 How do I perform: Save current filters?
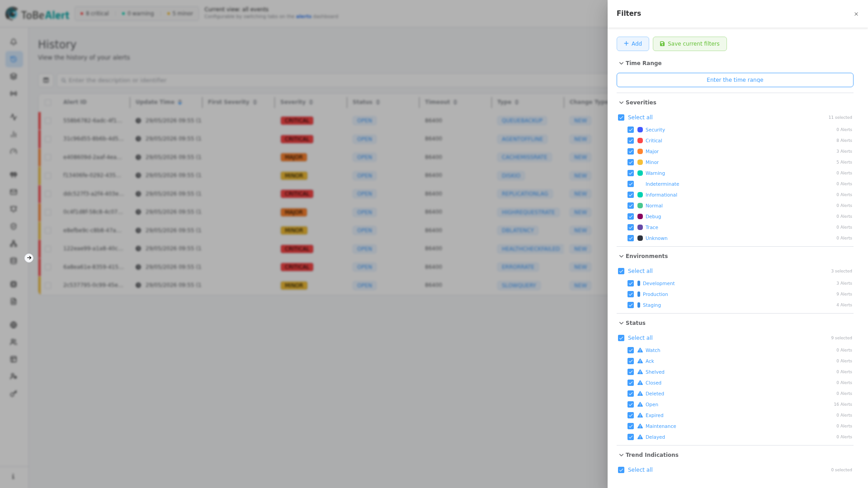[x=689, y=44]
